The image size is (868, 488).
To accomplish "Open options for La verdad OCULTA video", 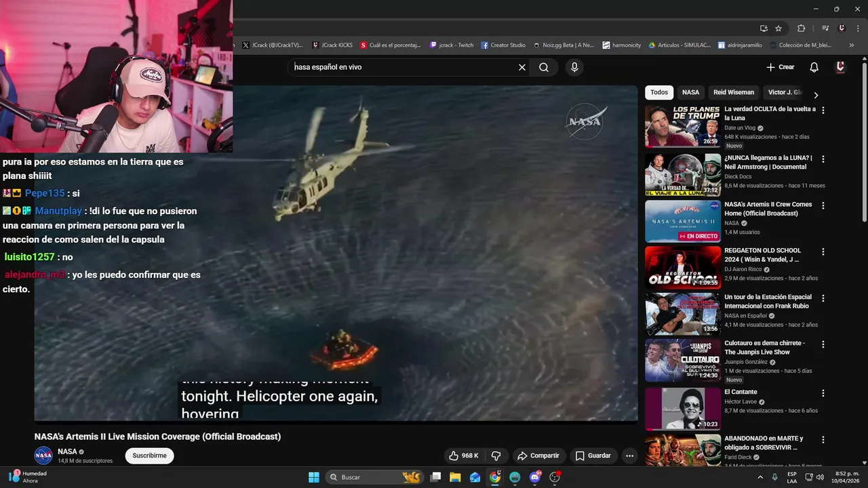I will pos(823,110).
